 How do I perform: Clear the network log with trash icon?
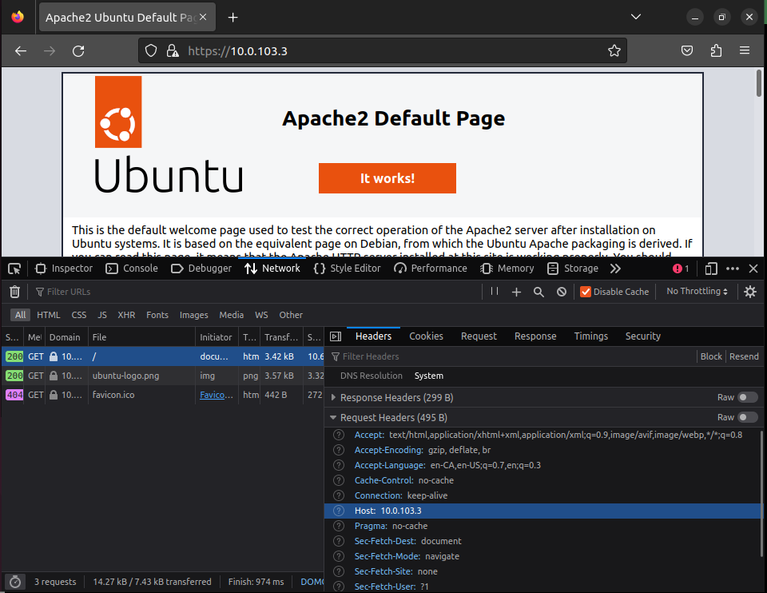[14, 292]
